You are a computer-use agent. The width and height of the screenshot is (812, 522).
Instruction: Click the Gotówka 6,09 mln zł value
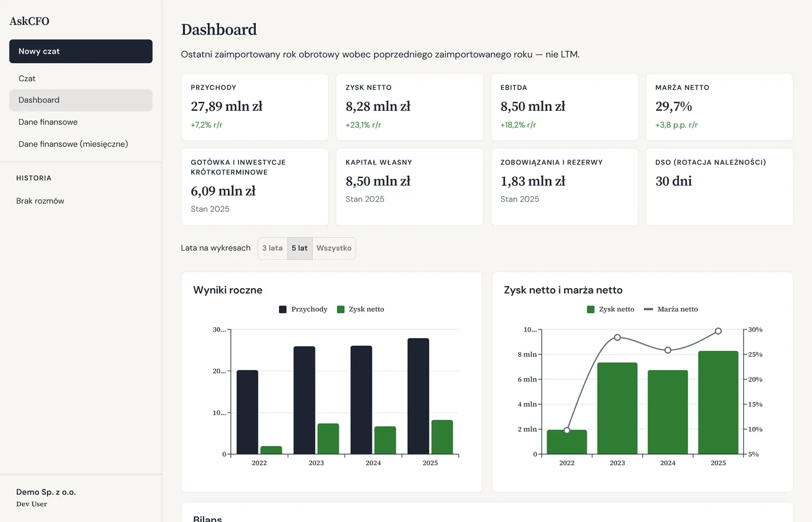(223, 191)
